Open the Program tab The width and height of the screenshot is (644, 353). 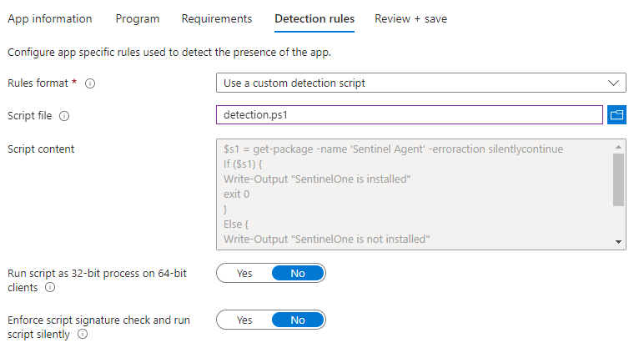coord(137,18)
